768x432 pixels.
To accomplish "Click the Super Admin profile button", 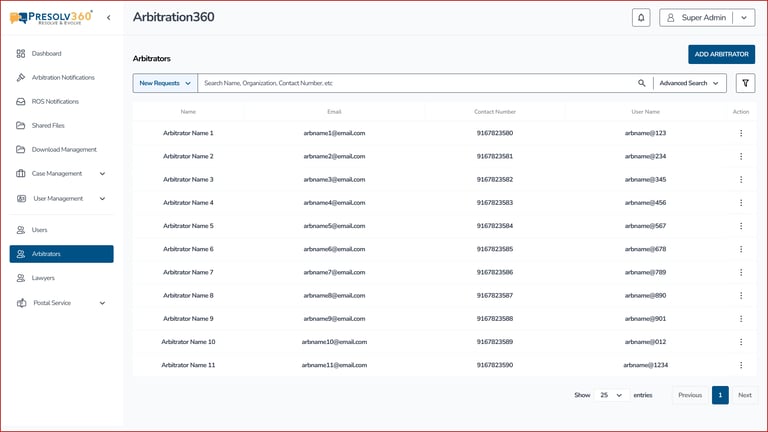I will coord(707,18).
